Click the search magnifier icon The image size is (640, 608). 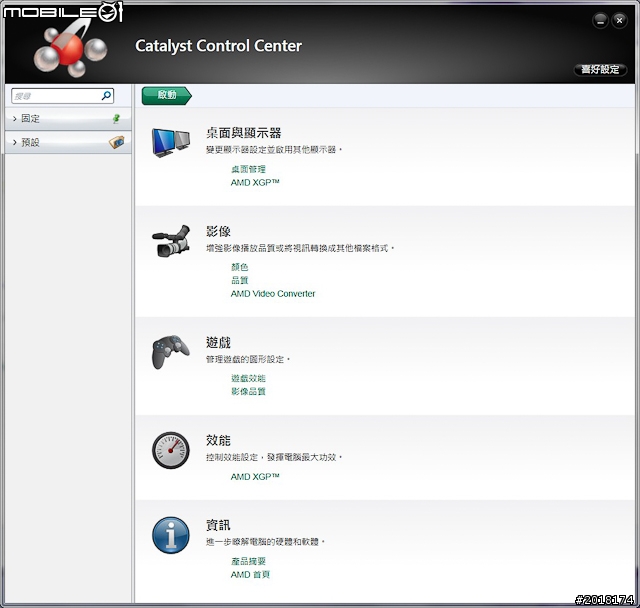[106, 96]
